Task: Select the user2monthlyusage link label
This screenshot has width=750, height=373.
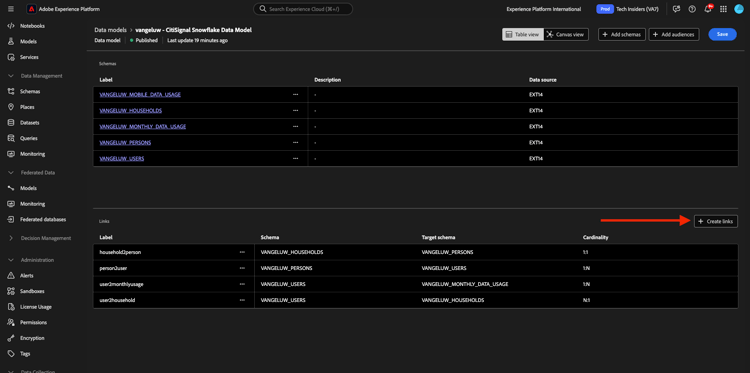Action: click(121, 284)
